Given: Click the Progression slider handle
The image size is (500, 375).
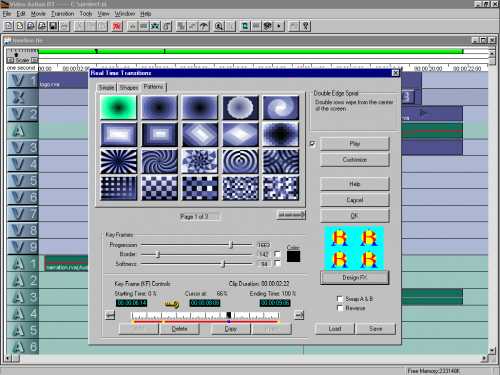Looking at the screenshot, I should point(231,245).
